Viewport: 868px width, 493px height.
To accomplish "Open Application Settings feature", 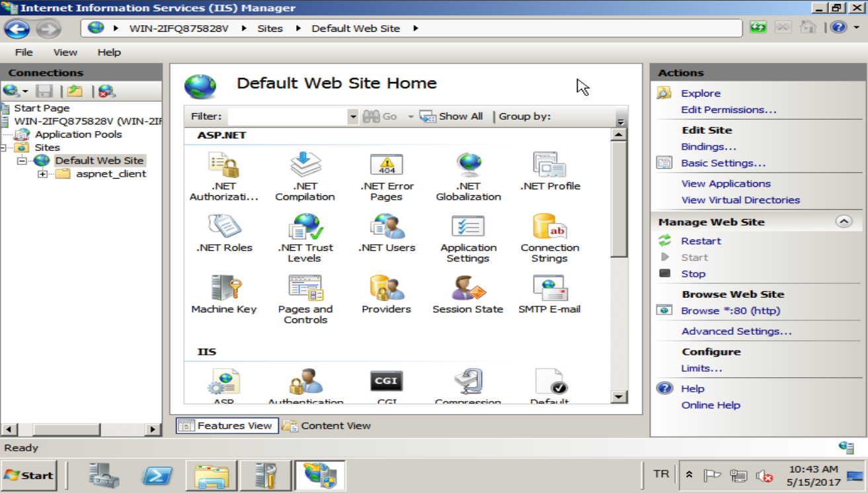I will point(468,238).
